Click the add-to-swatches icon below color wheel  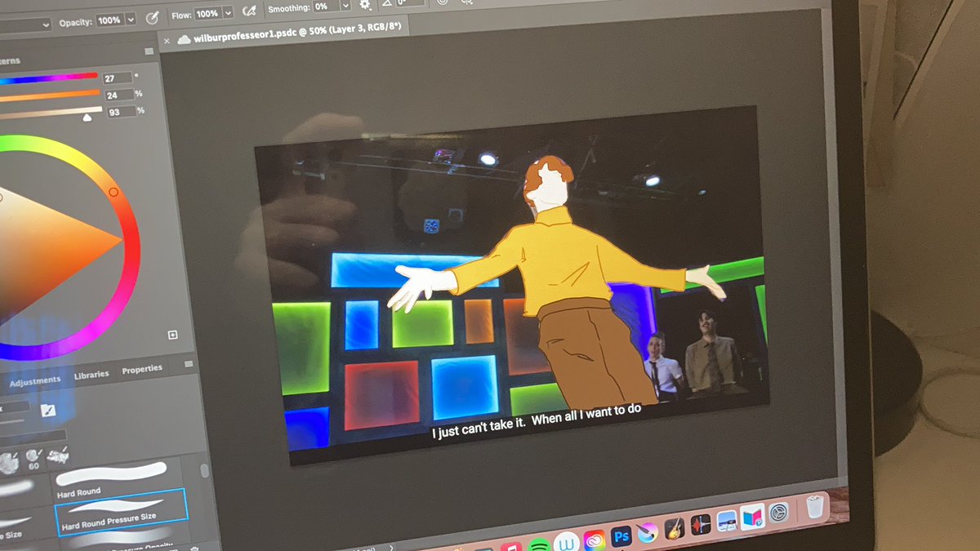(x=172, y=335)
